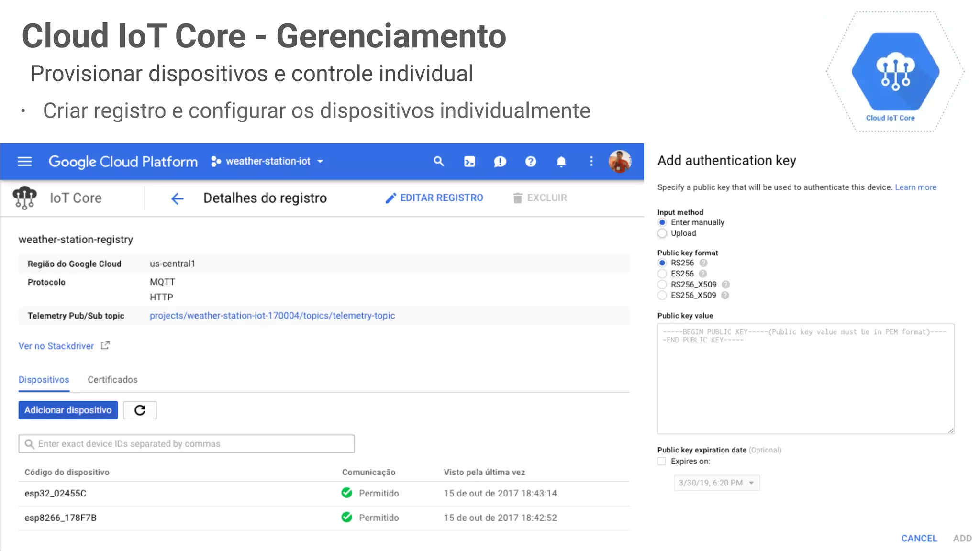980x551 pixels.
Task: Show help for ES256_X509 format
Action: (725, 296)
